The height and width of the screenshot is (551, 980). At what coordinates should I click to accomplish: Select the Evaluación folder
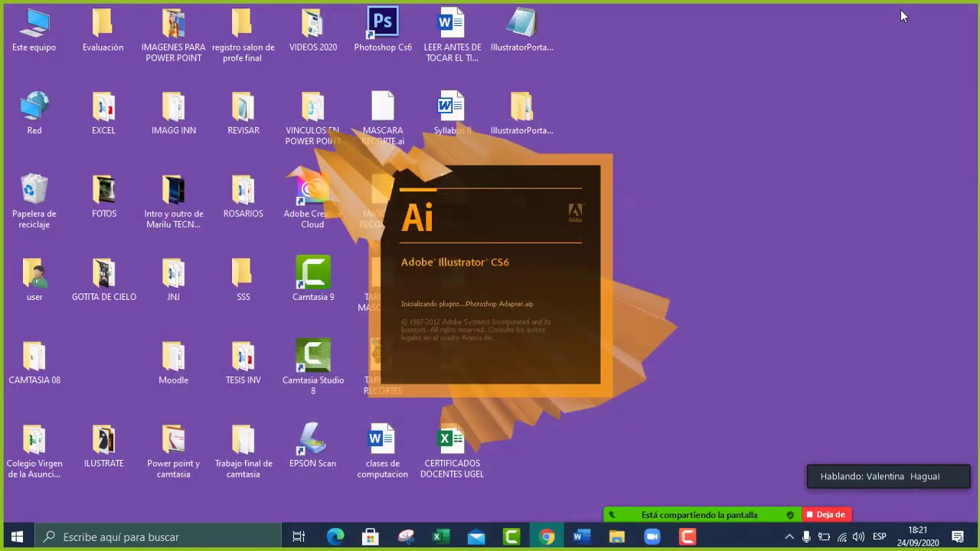pyautogui.click(x=103, y=31)
